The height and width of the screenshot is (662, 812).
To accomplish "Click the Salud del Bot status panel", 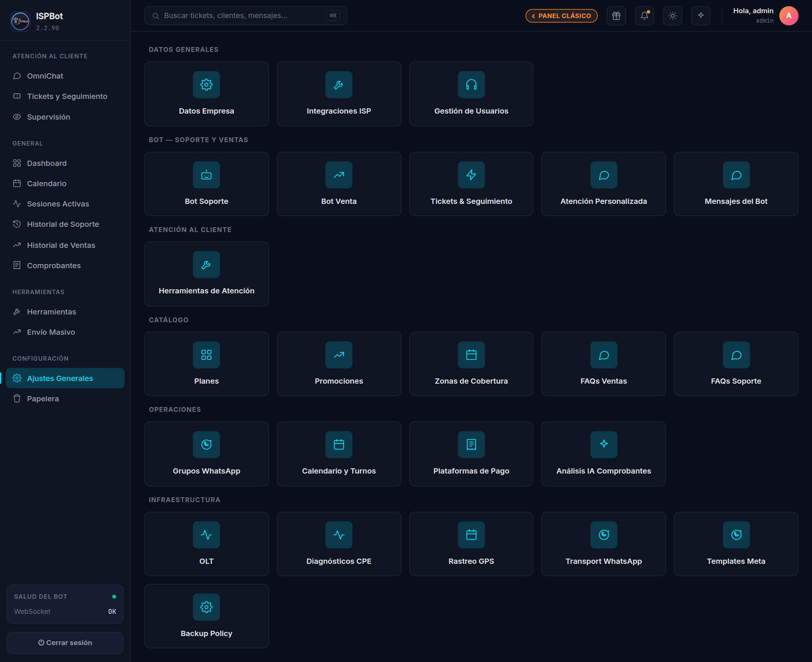I will pos(65,604).
